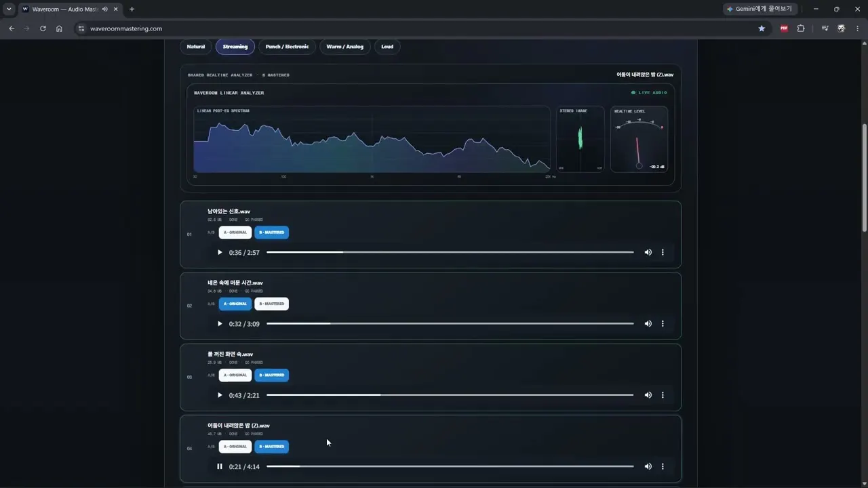The height and width of the screenshot is (488, 868).
Task: Pause the track at 0:21 / 4:14
Action: (220, 466)
